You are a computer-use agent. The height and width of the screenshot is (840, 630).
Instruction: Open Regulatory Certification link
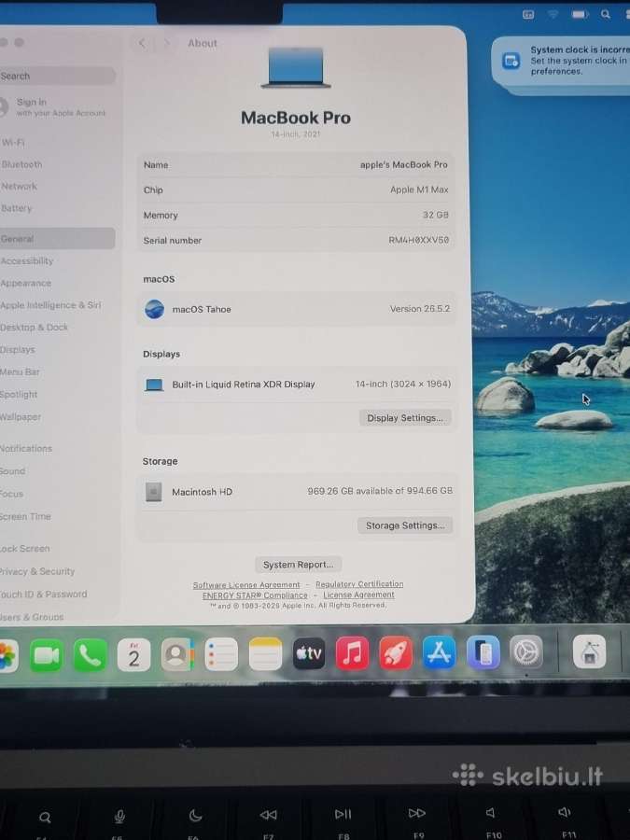tap(359, 584)
